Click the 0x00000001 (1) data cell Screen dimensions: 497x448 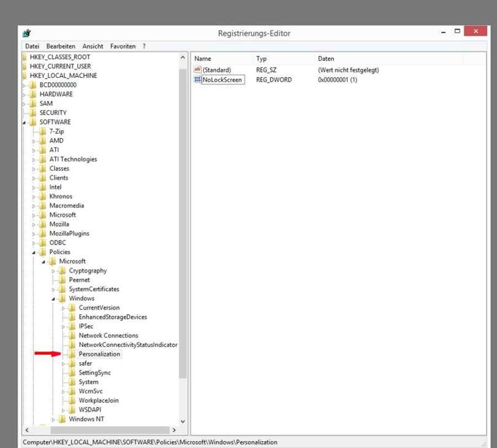pyautogui.click(x=337, y=80)
